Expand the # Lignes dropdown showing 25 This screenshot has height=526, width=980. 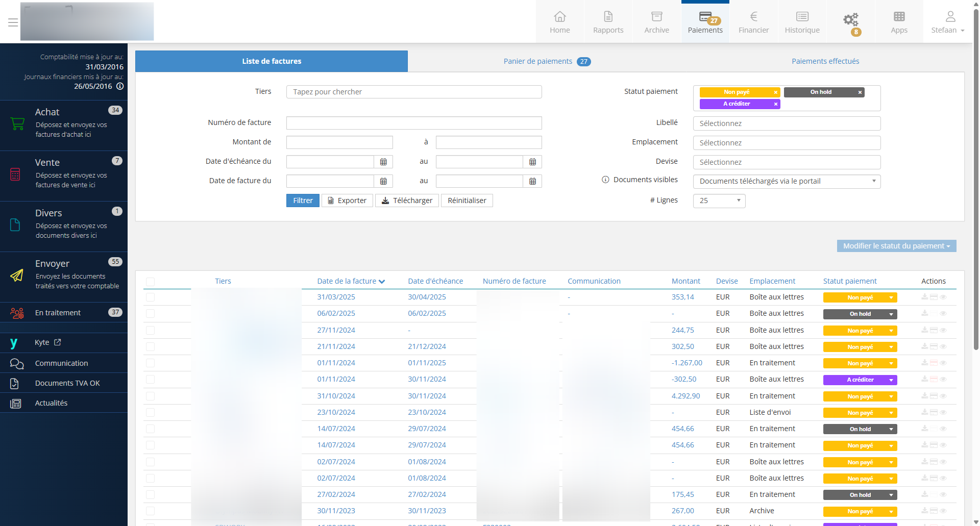click(x=719, y=201)
